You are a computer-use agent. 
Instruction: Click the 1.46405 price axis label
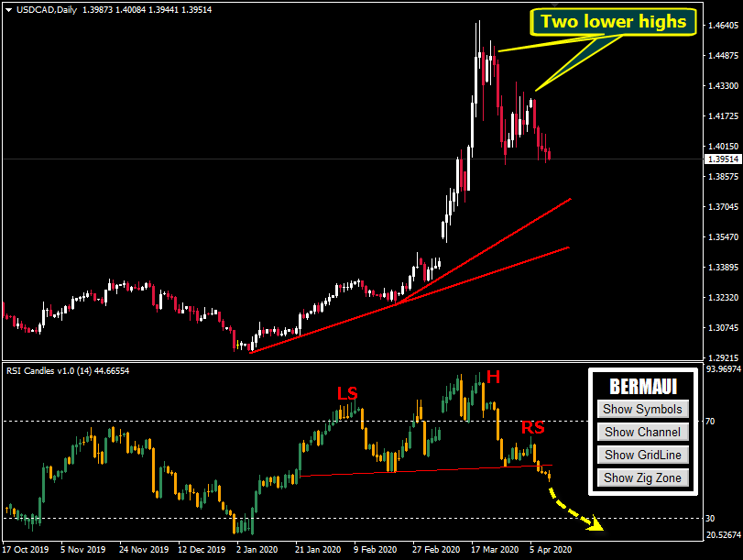click(x=723, y=26)
